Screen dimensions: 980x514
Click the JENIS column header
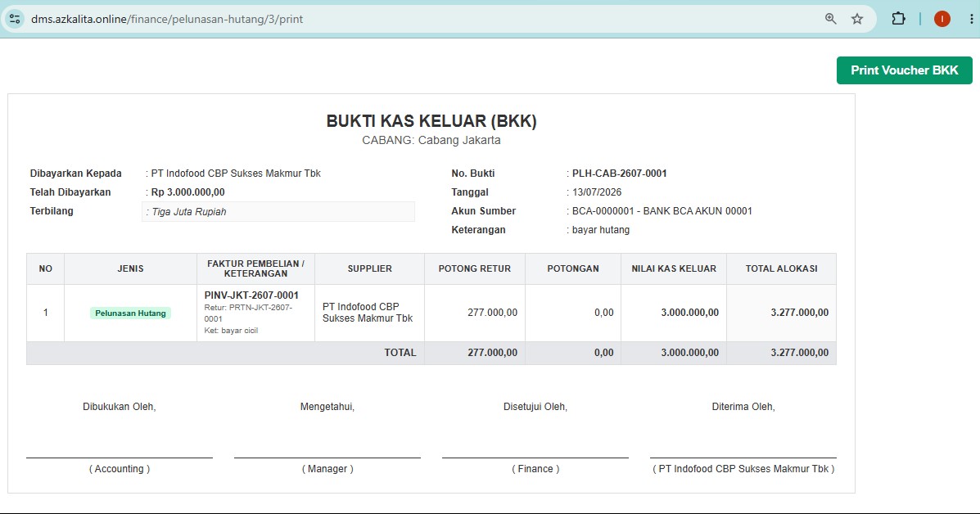[131, 268]
